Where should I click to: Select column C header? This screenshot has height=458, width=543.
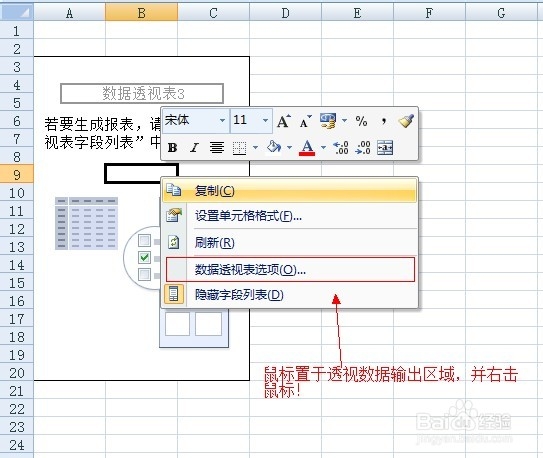213,13
